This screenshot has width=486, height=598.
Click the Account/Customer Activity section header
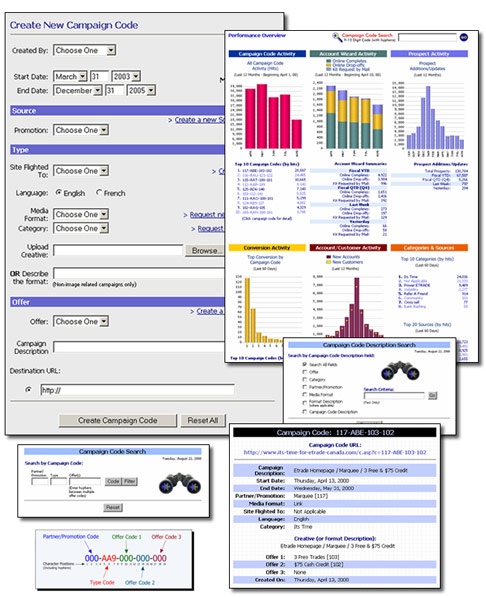tap(348, 248)
